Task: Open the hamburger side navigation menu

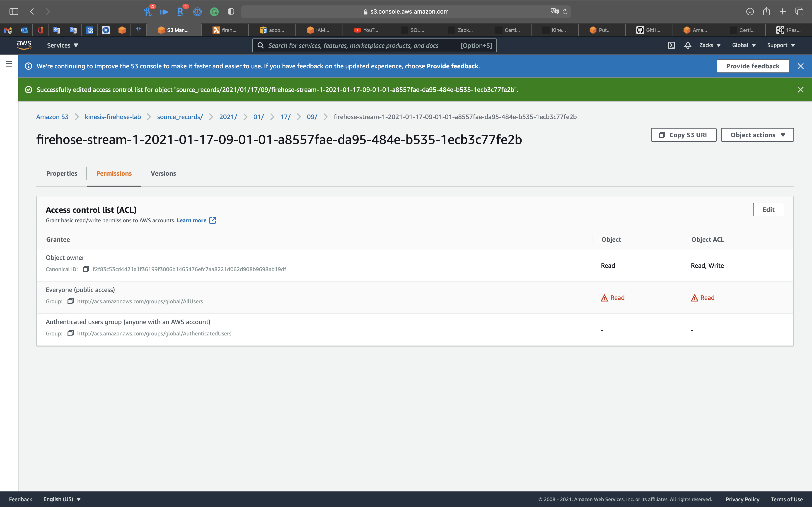Action: (9, 64)
